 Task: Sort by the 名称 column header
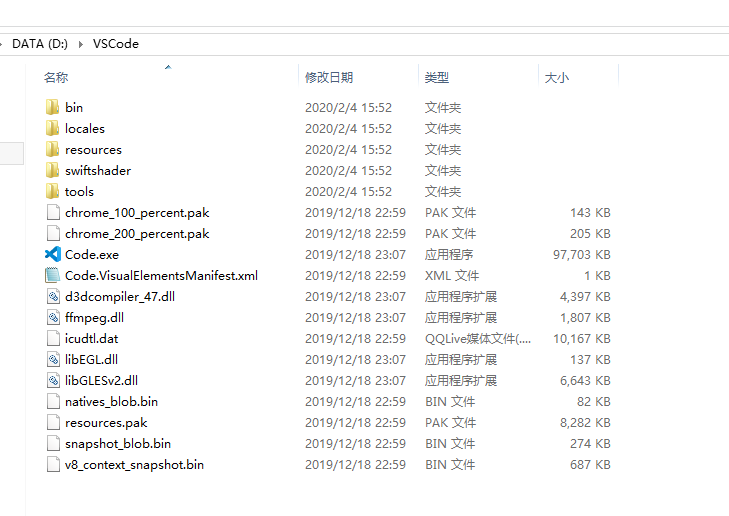click(x=56, y=77)
